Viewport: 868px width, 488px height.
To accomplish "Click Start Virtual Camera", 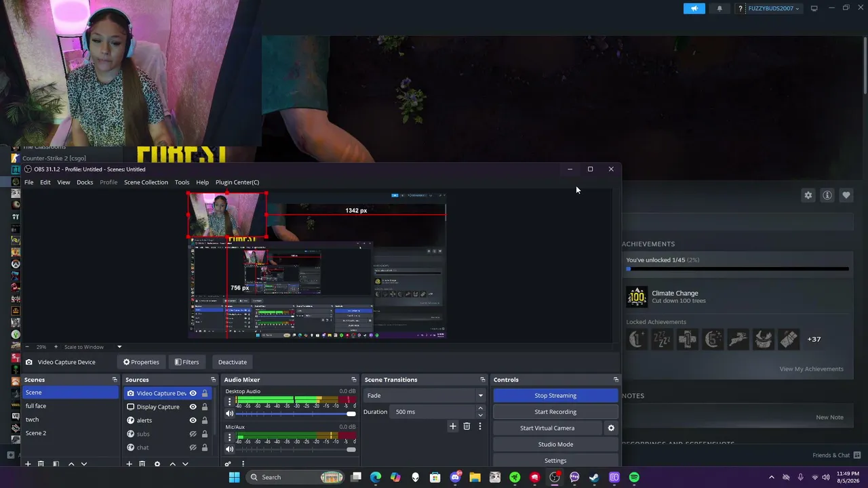I will point(547,428).
